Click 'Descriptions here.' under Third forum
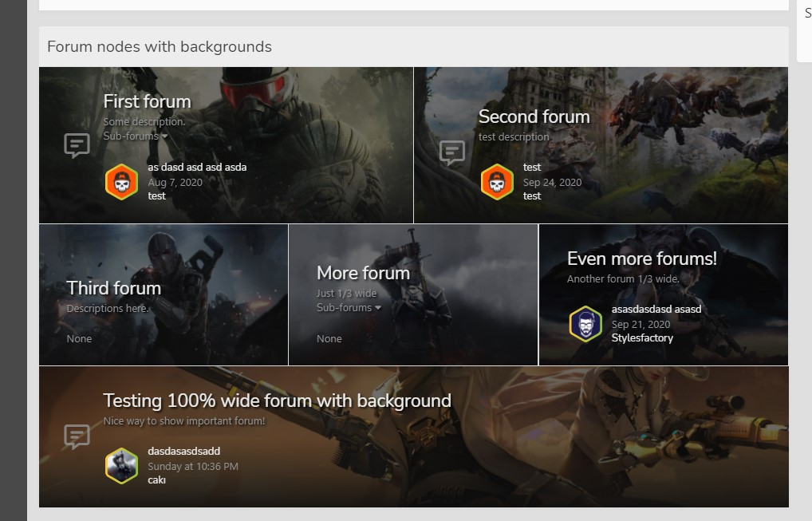Viewport: 812px width, 521px height. coord(107,308)
